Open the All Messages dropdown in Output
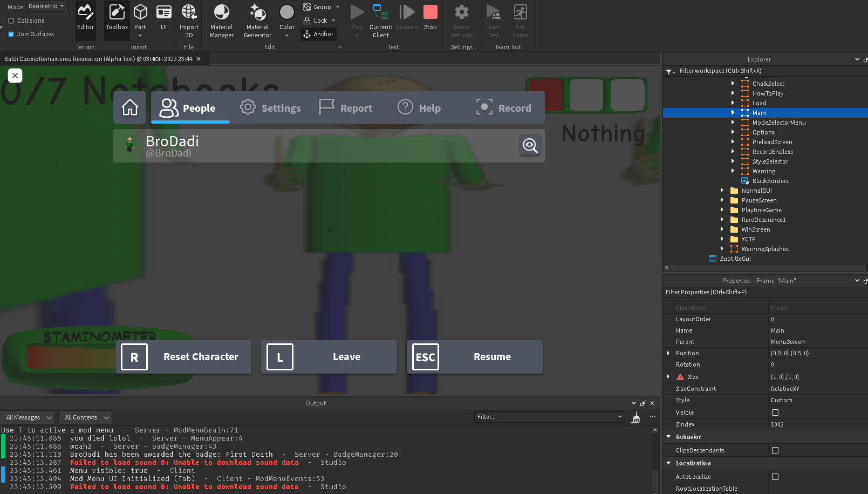 click(28, 417)
